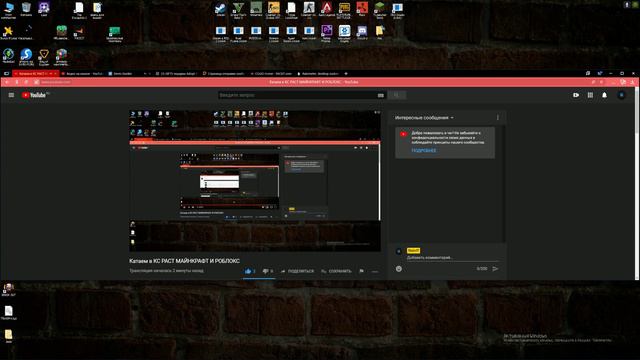Send the chat message arrow
The height and width of the screenshot is (360, 640).
(495, 269)
